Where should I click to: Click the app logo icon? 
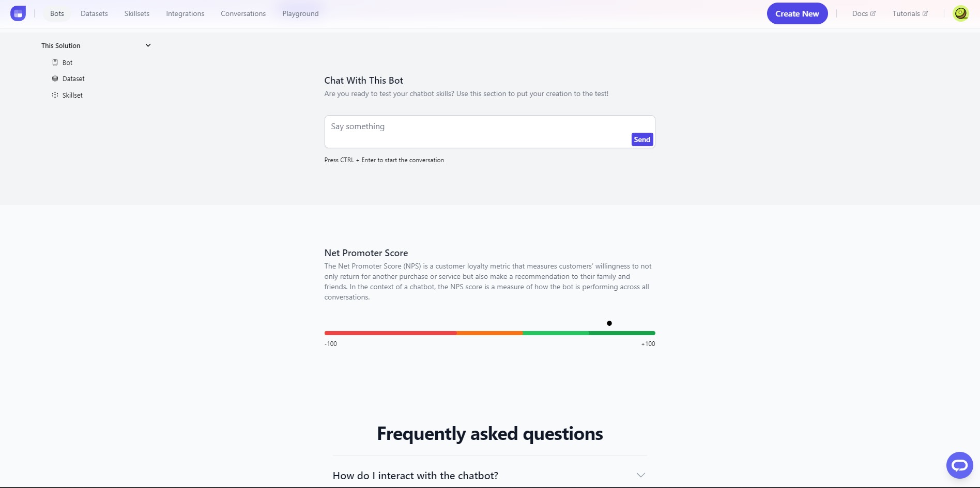[18, 13]
